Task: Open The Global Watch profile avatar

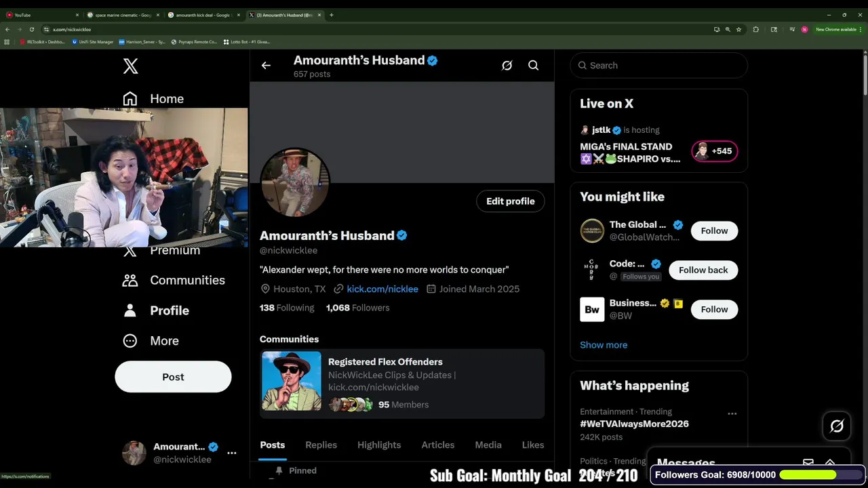Action: [x=592, y=230]
